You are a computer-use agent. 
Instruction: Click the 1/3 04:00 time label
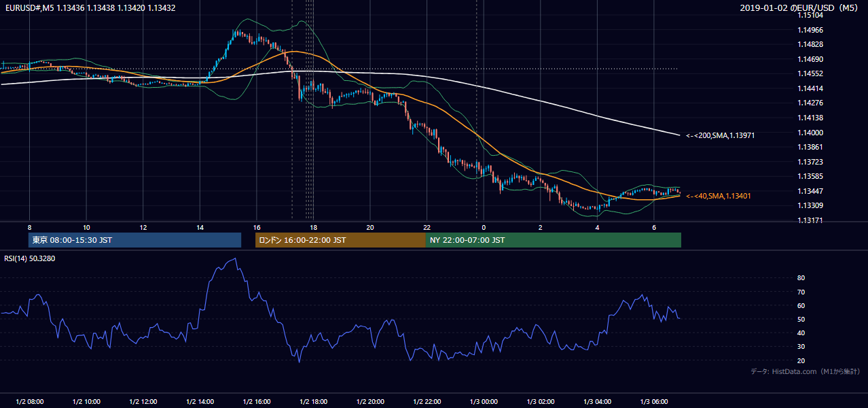(597, 401)
